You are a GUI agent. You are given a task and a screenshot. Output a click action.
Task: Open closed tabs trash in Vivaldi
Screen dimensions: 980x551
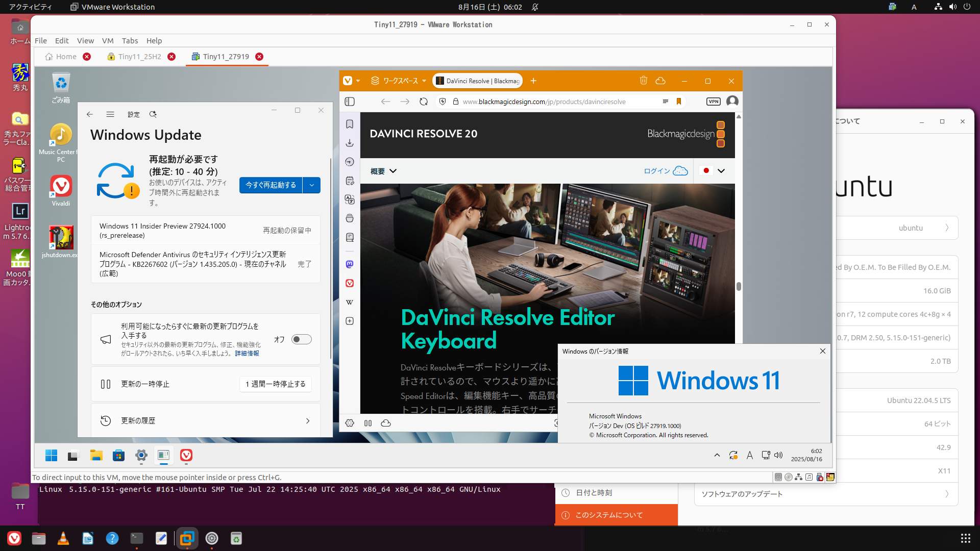(644, 81)
